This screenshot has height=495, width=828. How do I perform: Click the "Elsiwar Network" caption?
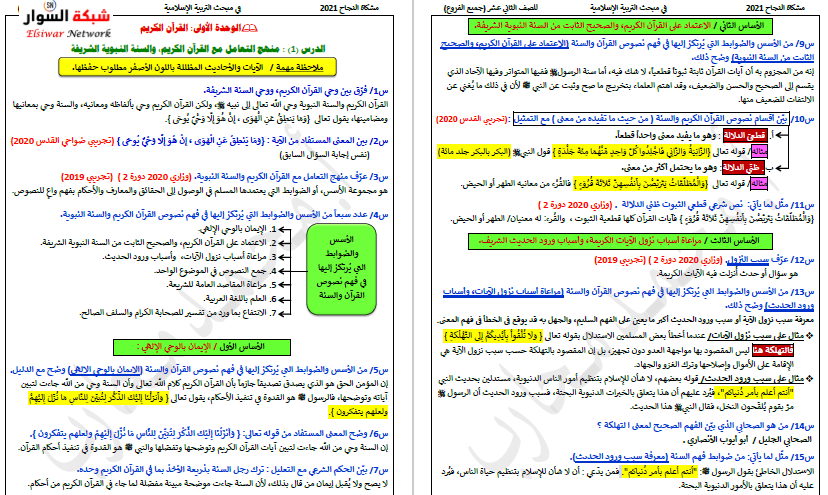[69, 33]
